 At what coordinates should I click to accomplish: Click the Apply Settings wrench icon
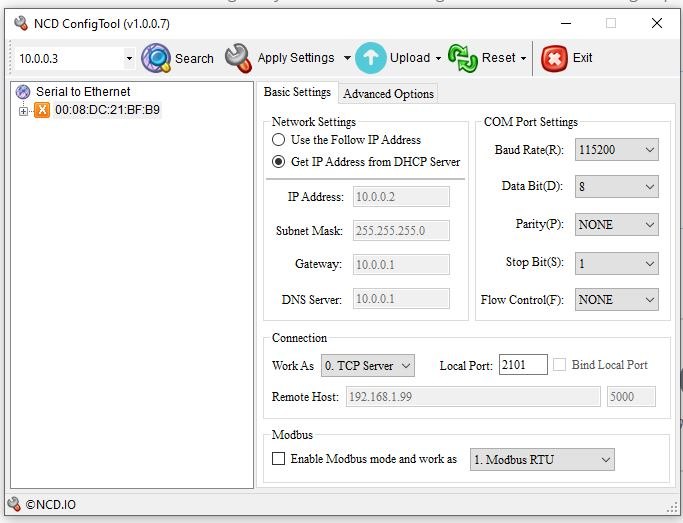(x=238, y=58)
